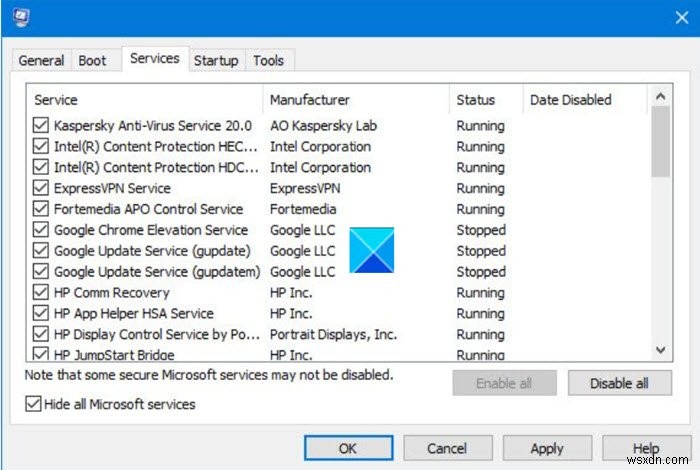The height and width of the screenshot is (470, 700).
Task: Click the System Configuration title bar icon
Action: (x=21, y=17)
